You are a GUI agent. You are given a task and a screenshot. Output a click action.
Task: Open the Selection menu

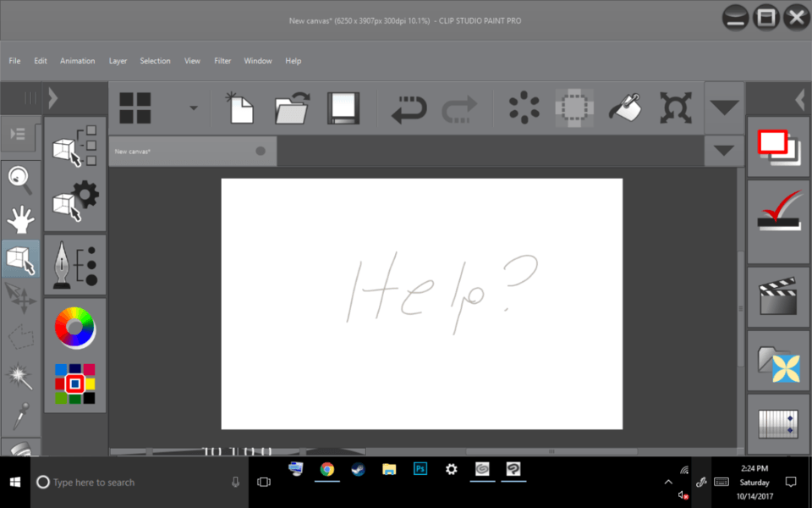point(155,61)
